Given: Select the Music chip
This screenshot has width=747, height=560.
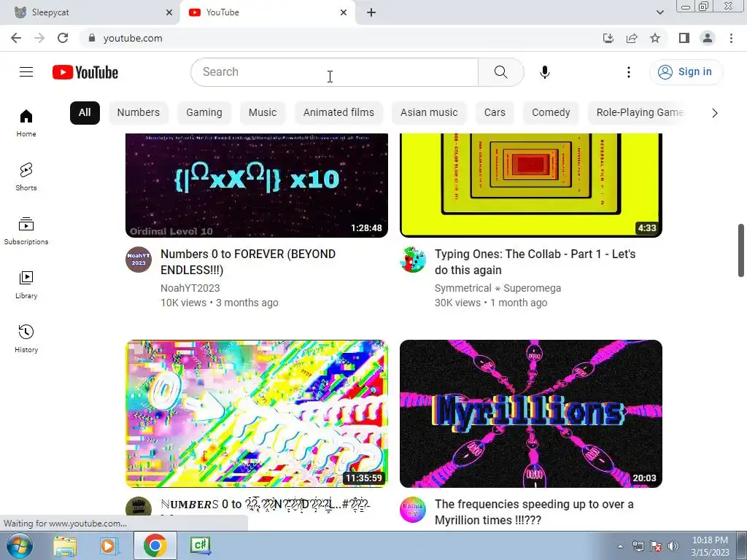Looking at the screenshot, I should [x=263, y=113].
